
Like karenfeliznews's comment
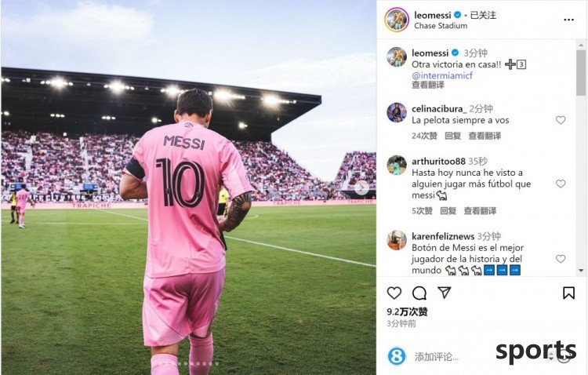(x=561, y=259)
